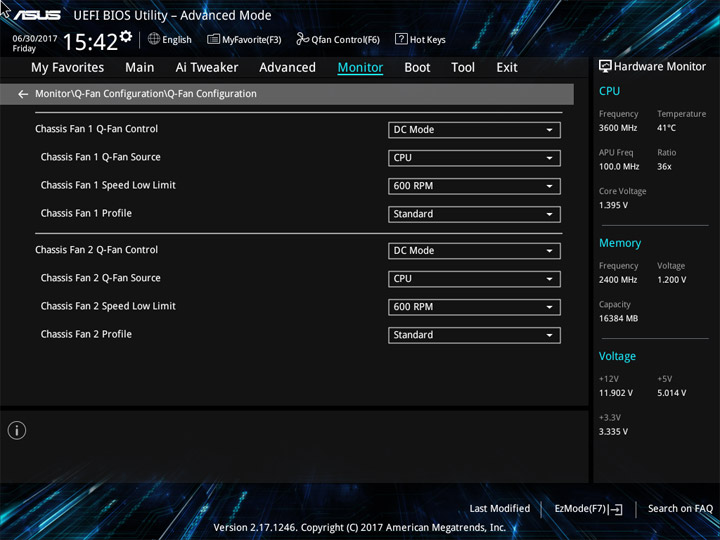720x540 pixels.
Task: Click the Voltage heading in Hardware Monitor
Action: (x=617, y=356)
